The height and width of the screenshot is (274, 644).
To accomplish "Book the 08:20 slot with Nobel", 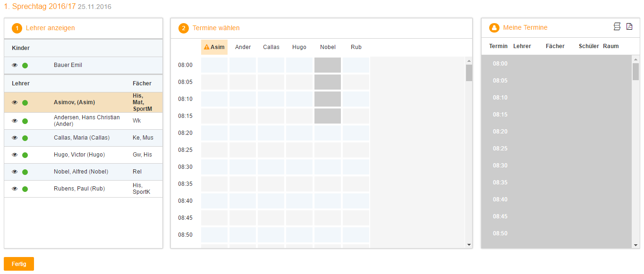I will (x=328, y=133).
